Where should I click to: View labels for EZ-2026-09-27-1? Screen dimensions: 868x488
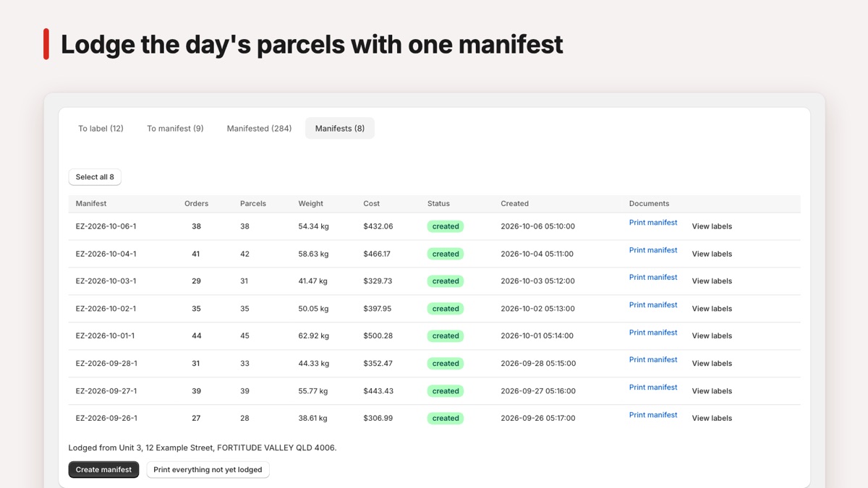712,391
